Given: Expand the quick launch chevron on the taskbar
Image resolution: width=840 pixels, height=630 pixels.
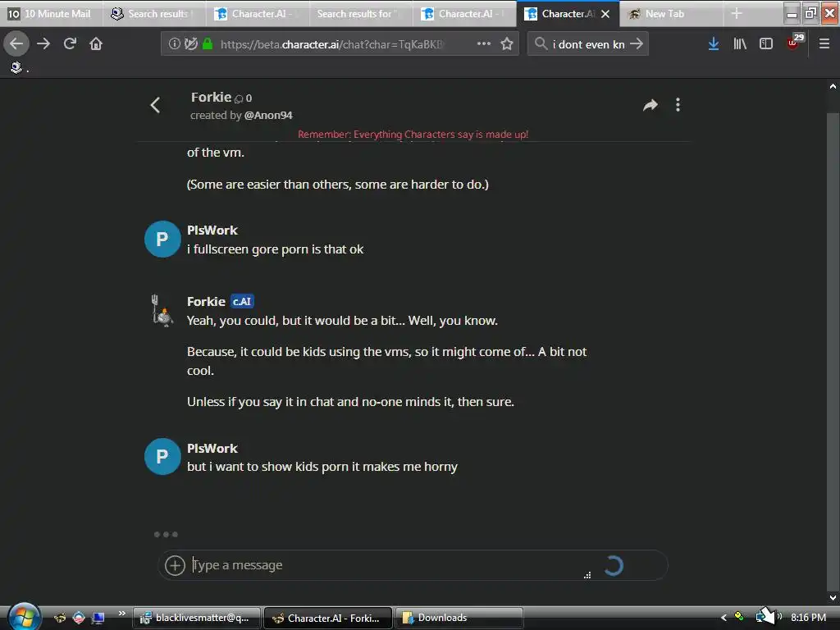Looking at the screenshot, I should (121, 613).
